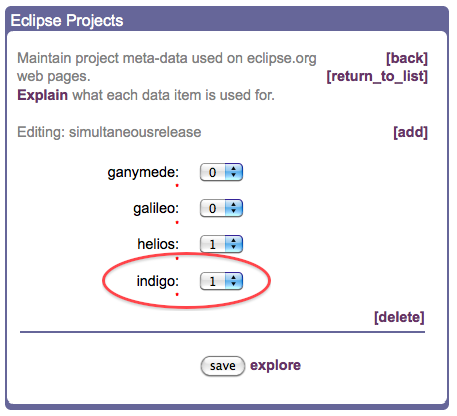Click the ganymede field label
Screen dimensions: 457x416
[143, 173]
